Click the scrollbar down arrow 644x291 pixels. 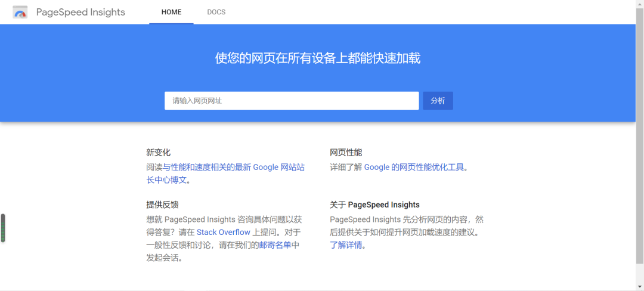coord(639,286)
